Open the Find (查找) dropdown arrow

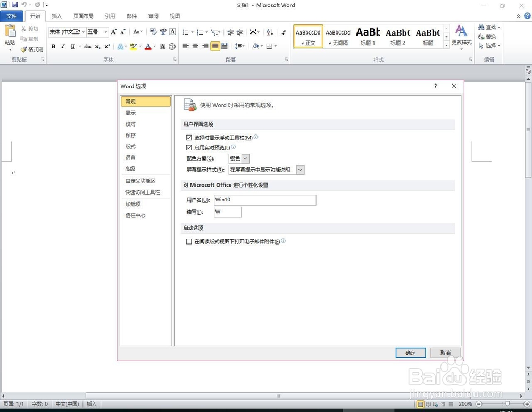coord(499,27)
